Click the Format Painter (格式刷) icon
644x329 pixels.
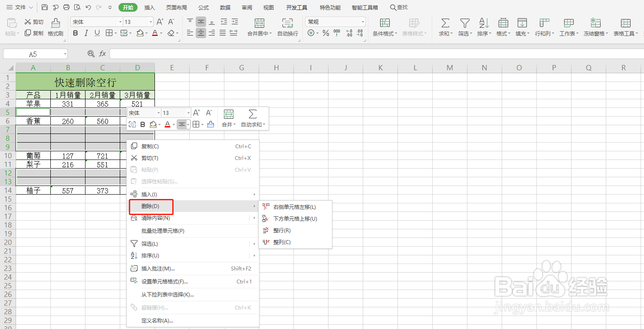[56, 23]
